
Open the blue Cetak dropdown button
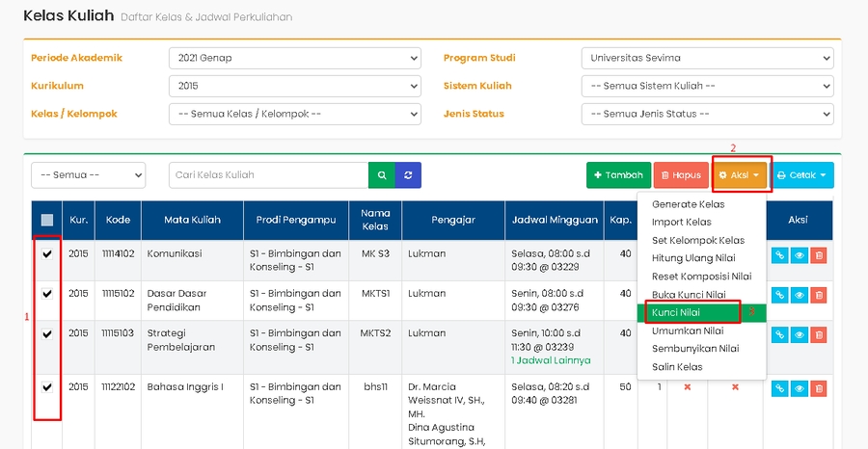click(x=803, y=175)
